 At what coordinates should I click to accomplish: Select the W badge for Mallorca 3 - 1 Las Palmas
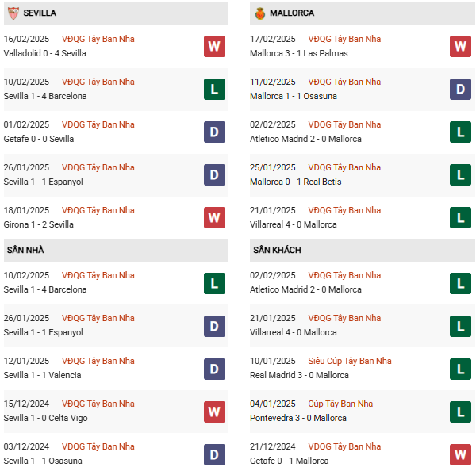click(460, 46)
